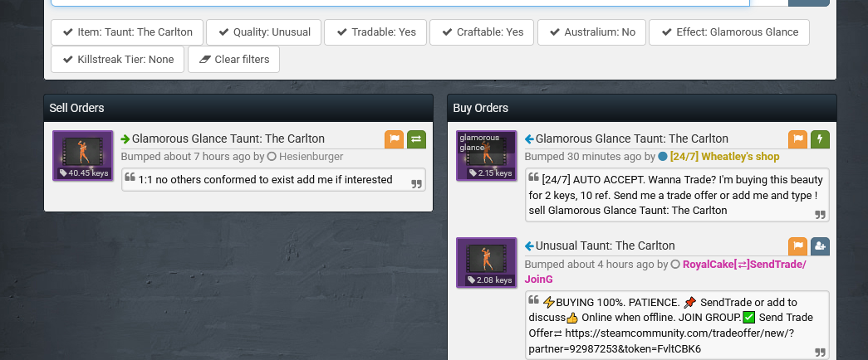Viewport: 868px width, 360px height.
Task: Report Hesienburger's sell listing with orange flag
Action: point(395,139)
